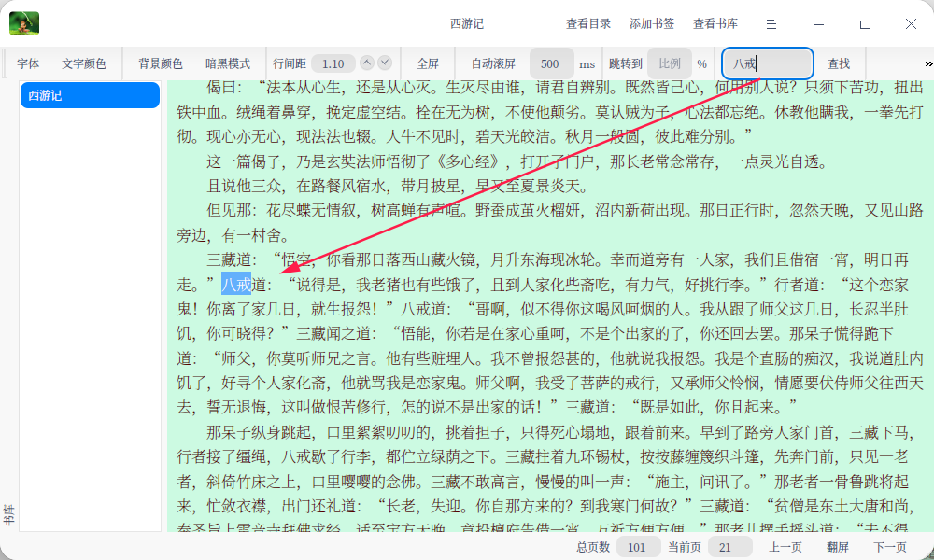Expand toolbar overflow chevron
The width and height of the screenshot is (934, 560).
(928, 63)
